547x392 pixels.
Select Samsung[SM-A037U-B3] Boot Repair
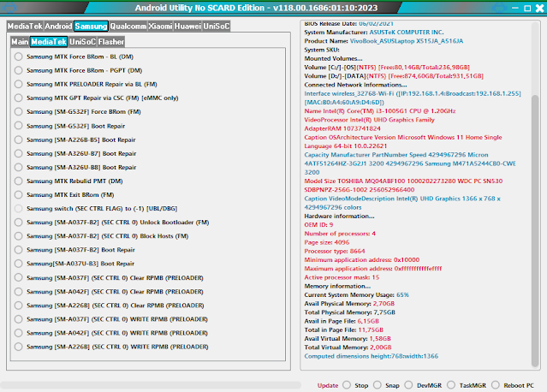19,264
